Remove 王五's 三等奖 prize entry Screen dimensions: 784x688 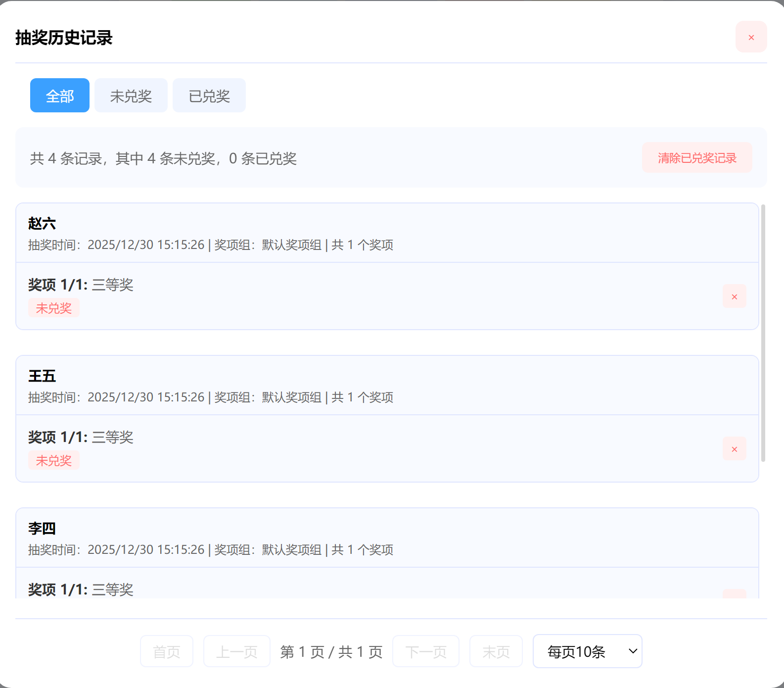pos(734,449)
